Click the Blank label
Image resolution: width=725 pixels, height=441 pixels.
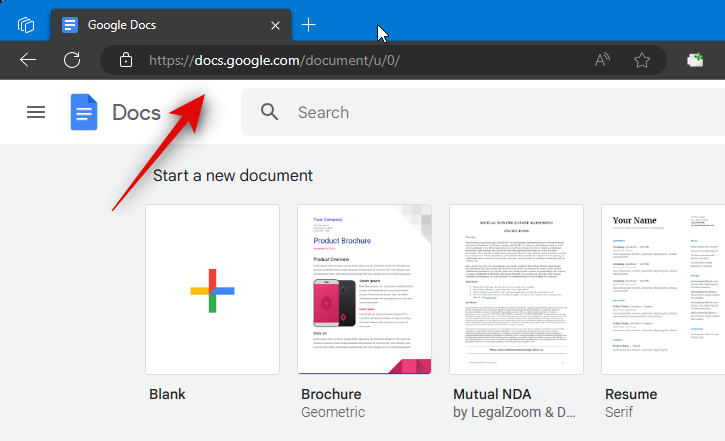coord(167,394)
